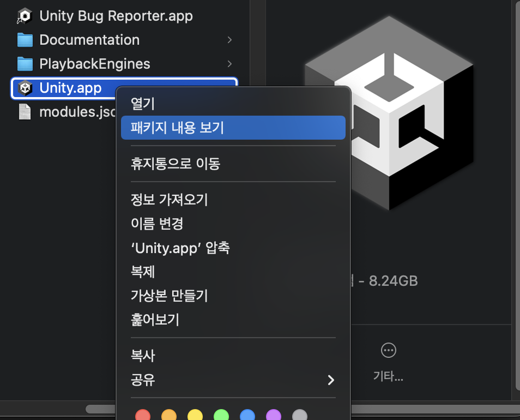This screenshot has width=520, height=420.
Task: Select 가상본 만들기 menu entry
Action: pyautogui.click(x=233, y=295)
